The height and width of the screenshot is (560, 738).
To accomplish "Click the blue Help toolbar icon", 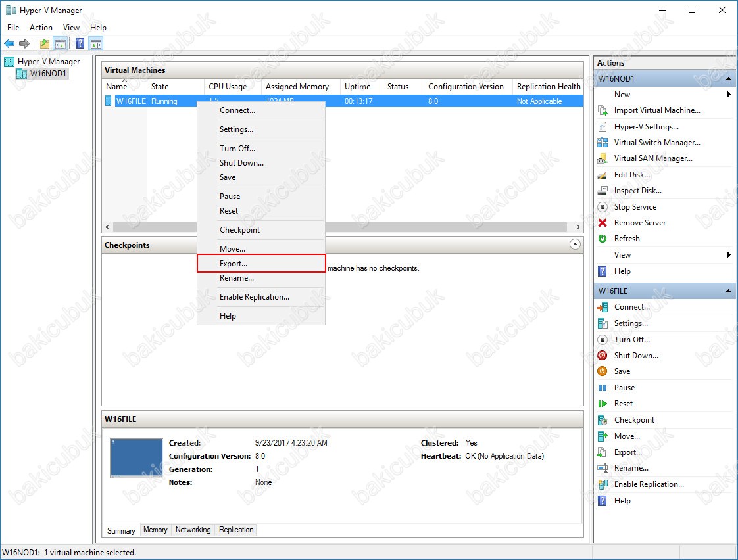I will (x=80, y=44).
